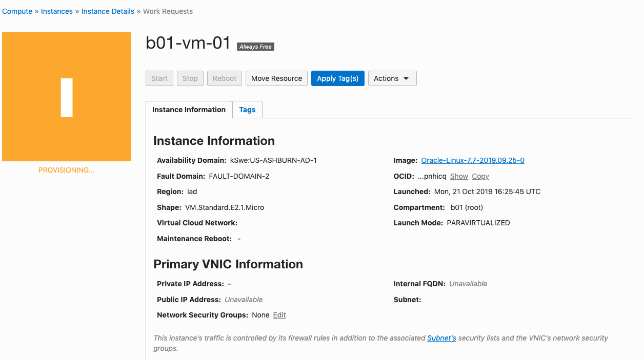Click the disabled Reboot button
This screenshot has width=644, height=360.
(224, 78)
